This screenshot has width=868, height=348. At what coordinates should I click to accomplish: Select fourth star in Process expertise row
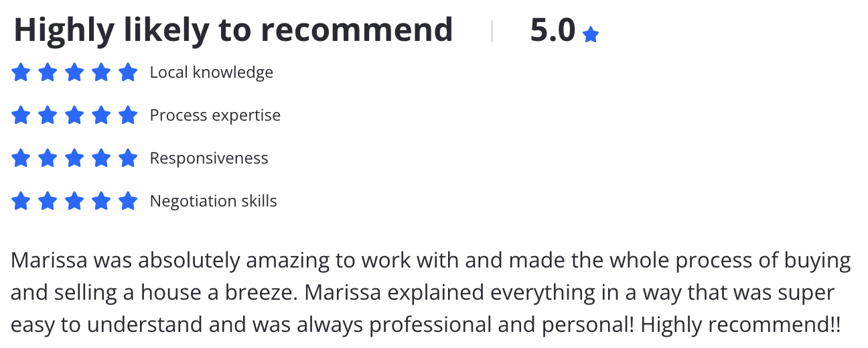pyautogui.click(x=101, y=115)
